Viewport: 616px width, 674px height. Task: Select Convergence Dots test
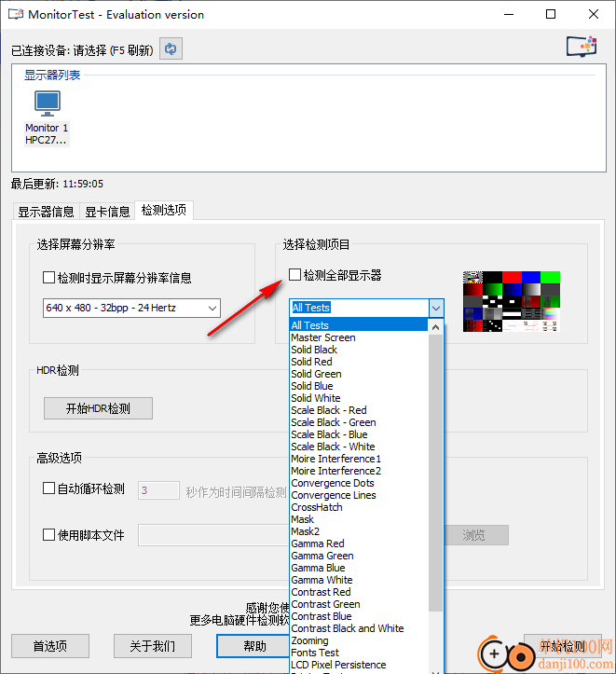[x=359, y=483]
